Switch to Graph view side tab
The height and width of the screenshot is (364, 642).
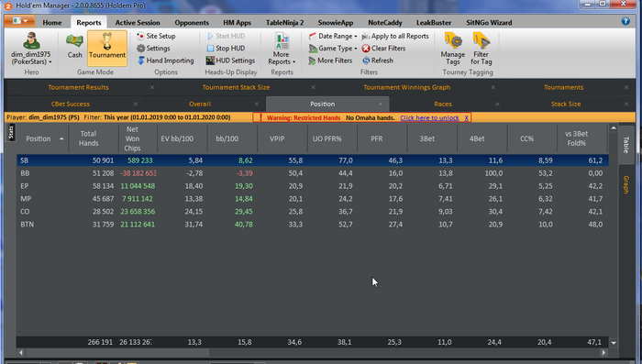pos(625,184)
